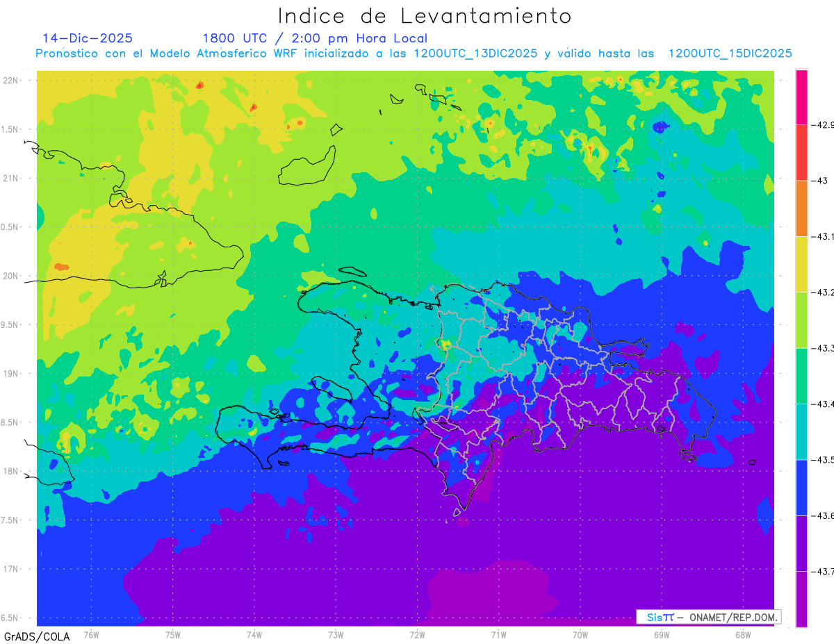Click the 68W longitude axis label
This screenshot has width=834, height=644.
(x=743, y=634)
